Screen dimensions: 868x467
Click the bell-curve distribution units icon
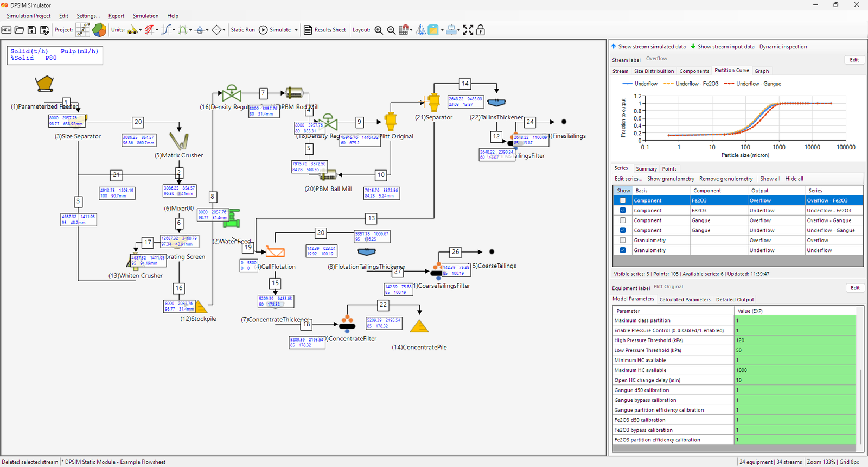pos(183,30)
